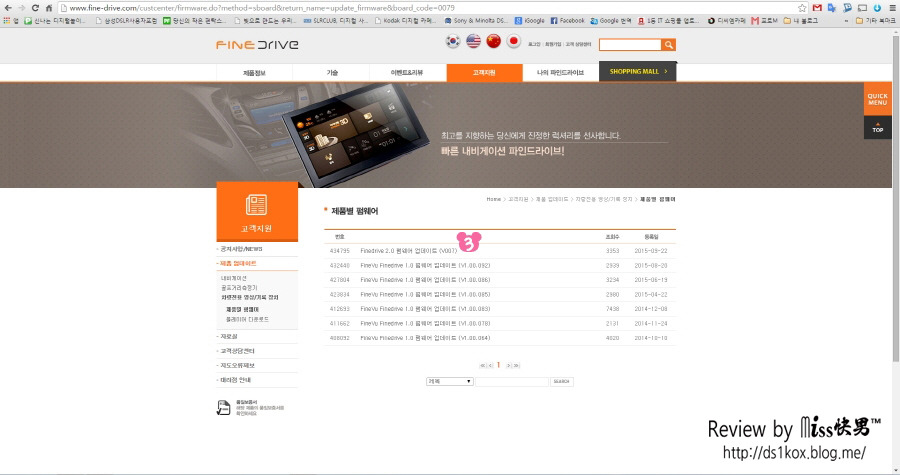Open 고객상담센터 in the sidebar
The height and width of the screenshot is (475, 900).
[237, 351]
